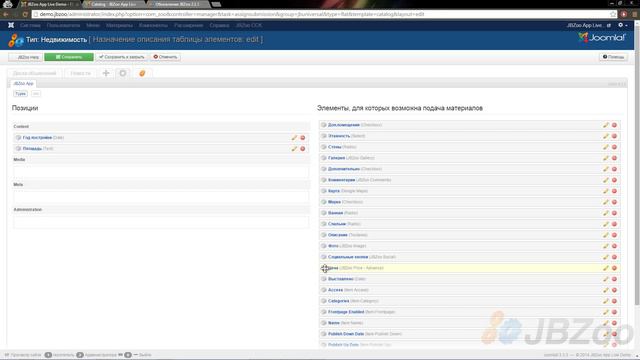This screenshot has height=360, width=640.
Task: Open the JBZoo CCK menu
Action: [249, 25]
